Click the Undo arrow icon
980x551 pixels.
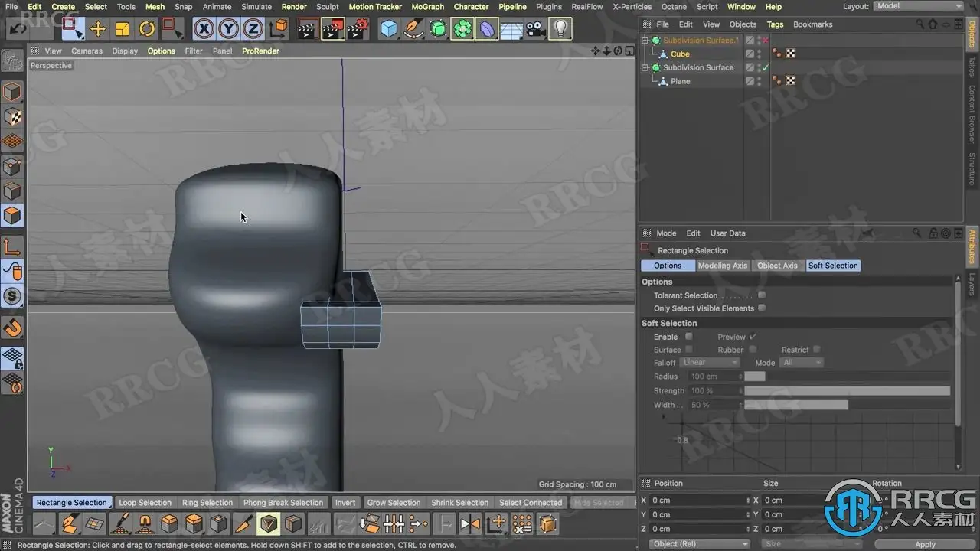tap(19, 29)
